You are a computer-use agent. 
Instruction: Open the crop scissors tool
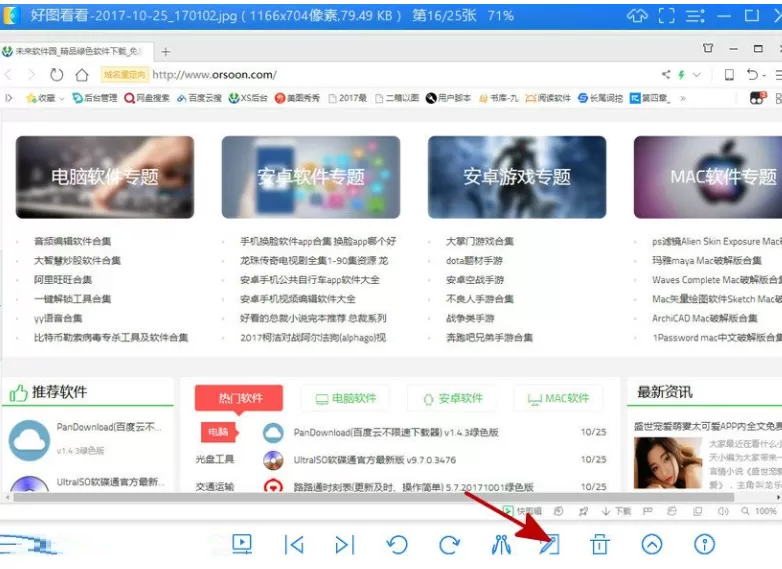501,545
